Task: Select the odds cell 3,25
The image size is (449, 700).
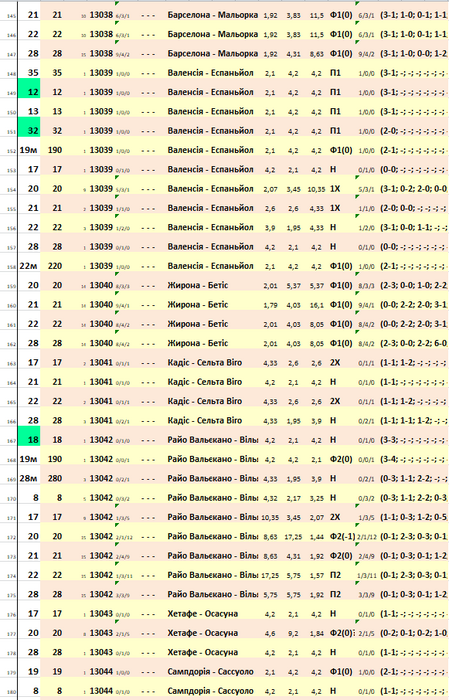Action: pyautogui.click(x=316, y=498)
